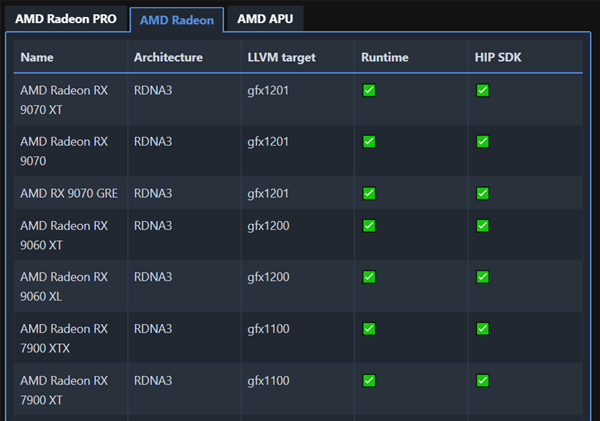Image resolution: width=600 pixels, height=421 pixels.
Task: Toggle the HIP SDK checkbox for RX 7900 XTX
Action: pyautogui.click(x=483, y=328)
